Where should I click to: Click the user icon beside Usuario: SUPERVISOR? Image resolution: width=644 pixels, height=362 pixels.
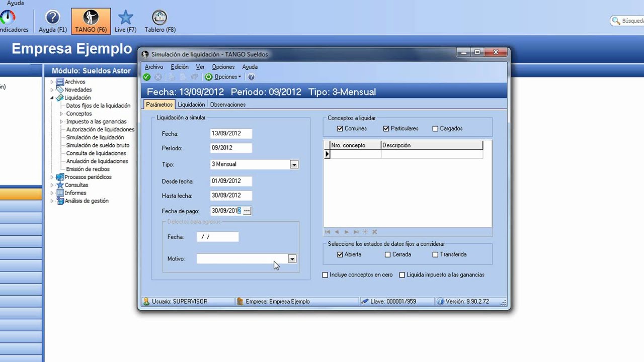146,302
